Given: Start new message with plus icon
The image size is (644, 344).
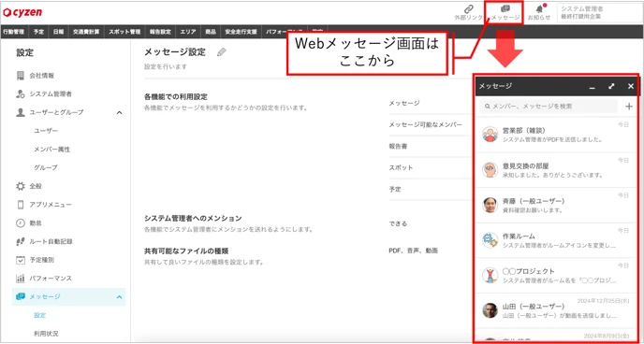Looking at the screenshot, I should [x=629, y=107].
